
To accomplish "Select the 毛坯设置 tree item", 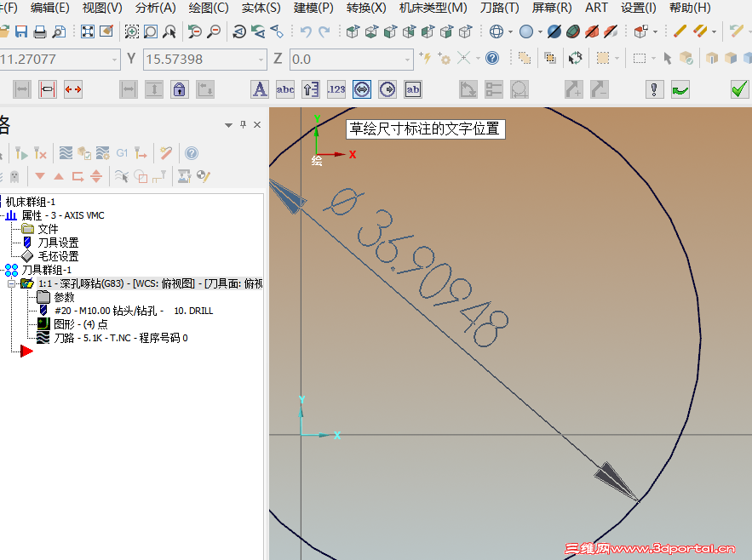I will 58,256.
